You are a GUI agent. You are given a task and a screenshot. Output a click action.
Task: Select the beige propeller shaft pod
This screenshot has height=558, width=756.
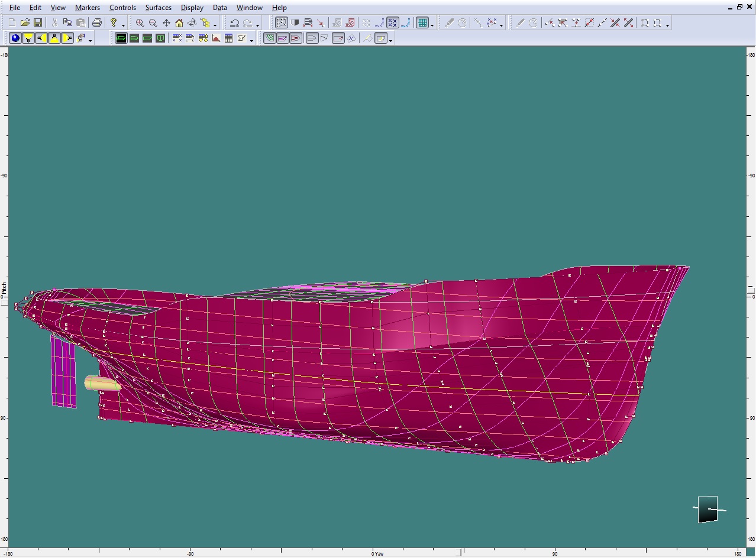[102, 383]
